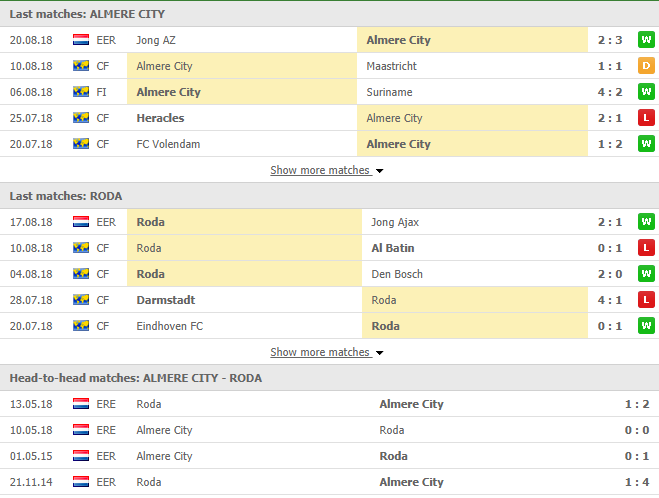Viewport: 659px width, 498px height.
Task: Click the 4 : 1 score in the Darmstadt row
Action: click(x=610, y=300)
